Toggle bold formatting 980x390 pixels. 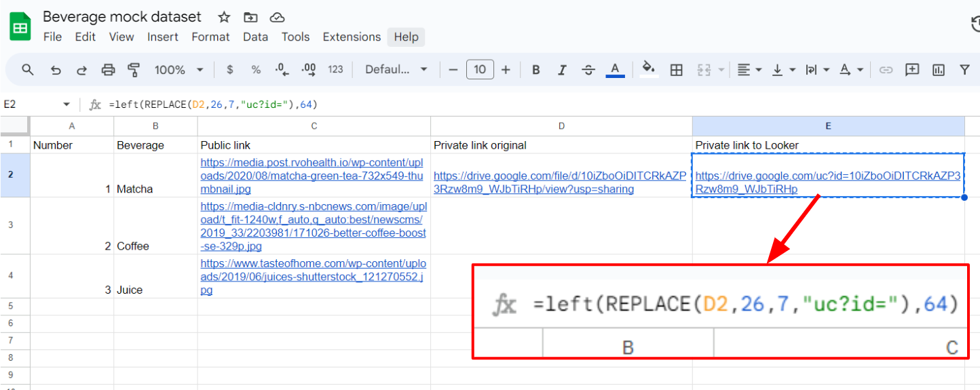pyautogui.click(x=536, y=70)
